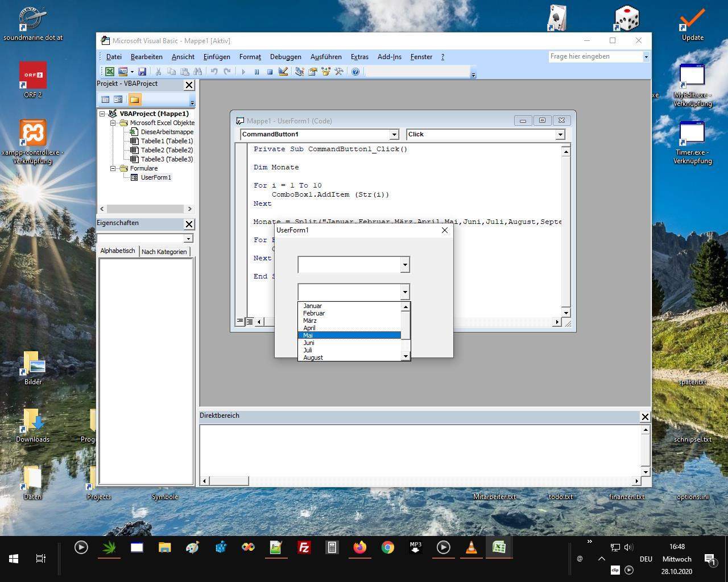Open the Object Browser icon
This screenshot has width=728, height=582.
(326, 72)
